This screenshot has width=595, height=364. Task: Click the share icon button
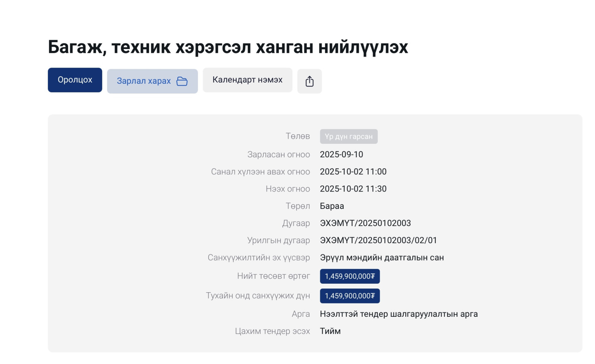tap(309, 81)
